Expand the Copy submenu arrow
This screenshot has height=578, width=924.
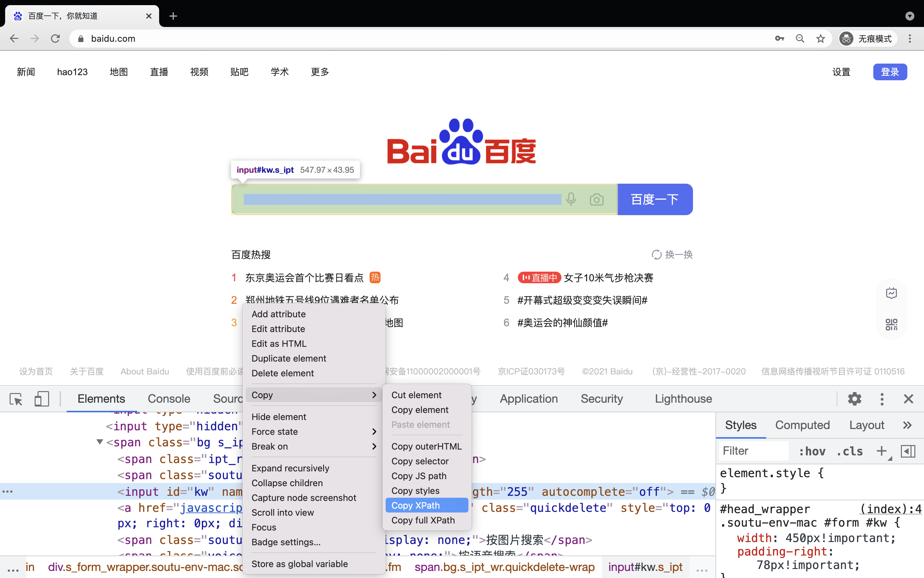pos(374,395)
